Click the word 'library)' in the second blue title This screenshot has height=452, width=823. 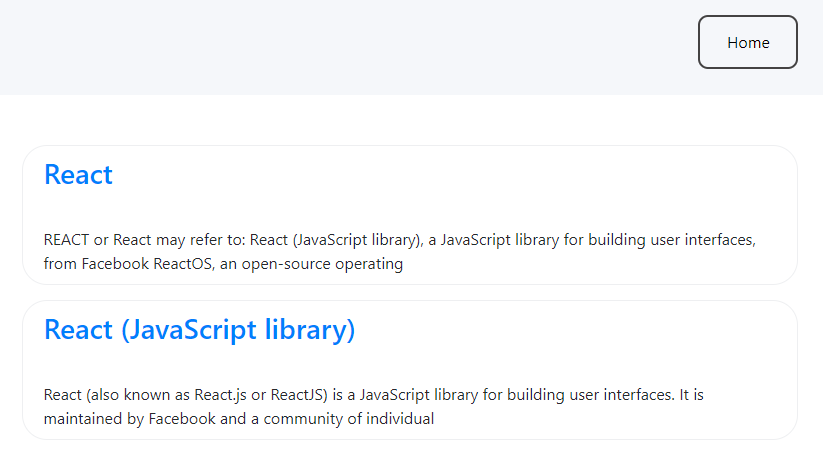[310, 330]
